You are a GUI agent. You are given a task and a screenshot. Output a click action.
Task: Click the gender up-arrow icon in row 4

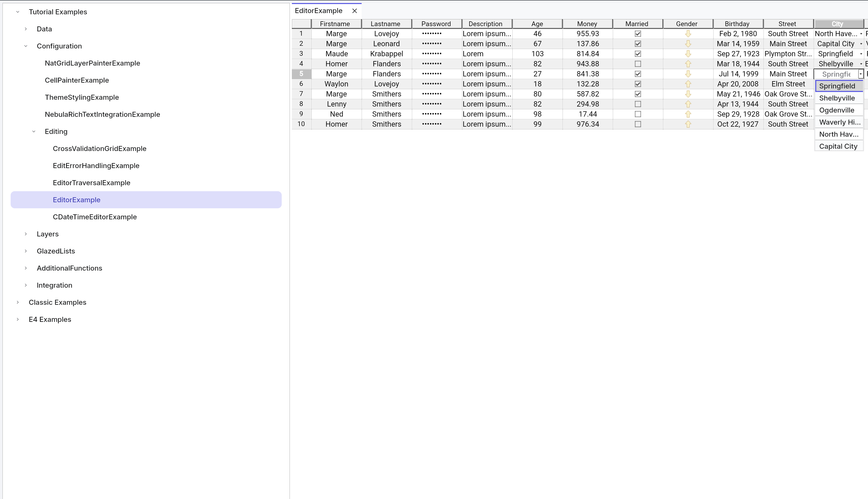pyautogui.click(x=688, y=64)
